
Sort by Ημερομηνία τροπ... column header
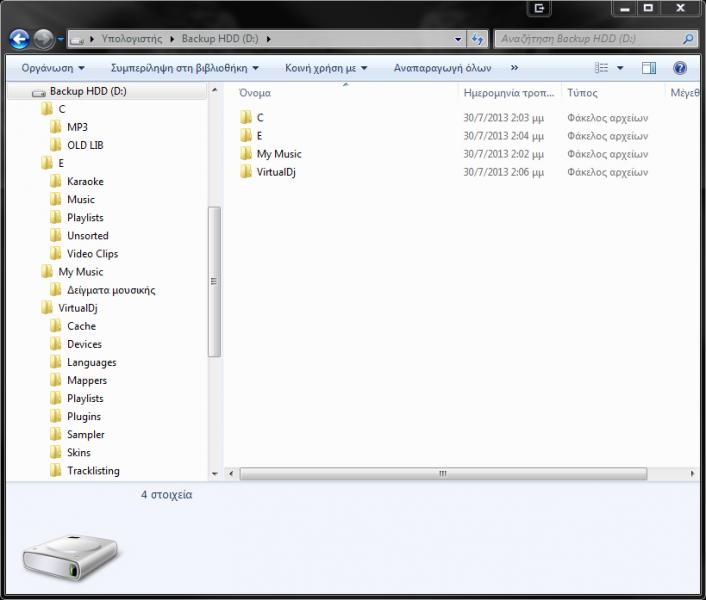(x=509, y=93)
